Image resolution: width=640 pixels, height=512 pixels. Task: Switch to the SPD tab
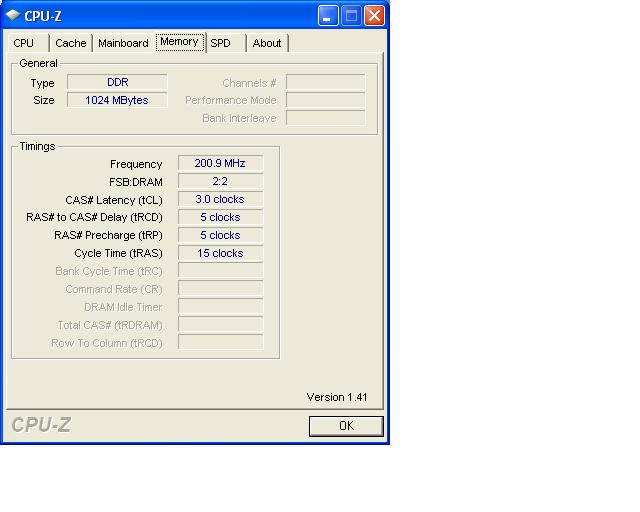coord(220,43)
